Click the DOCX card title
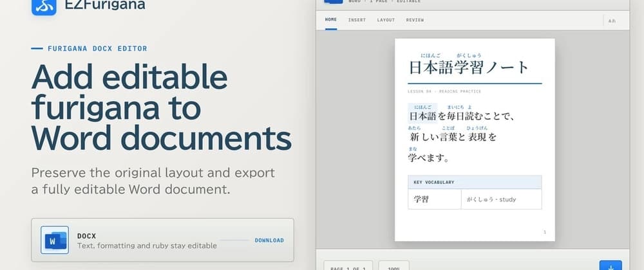644x270 pixels. 87,236
